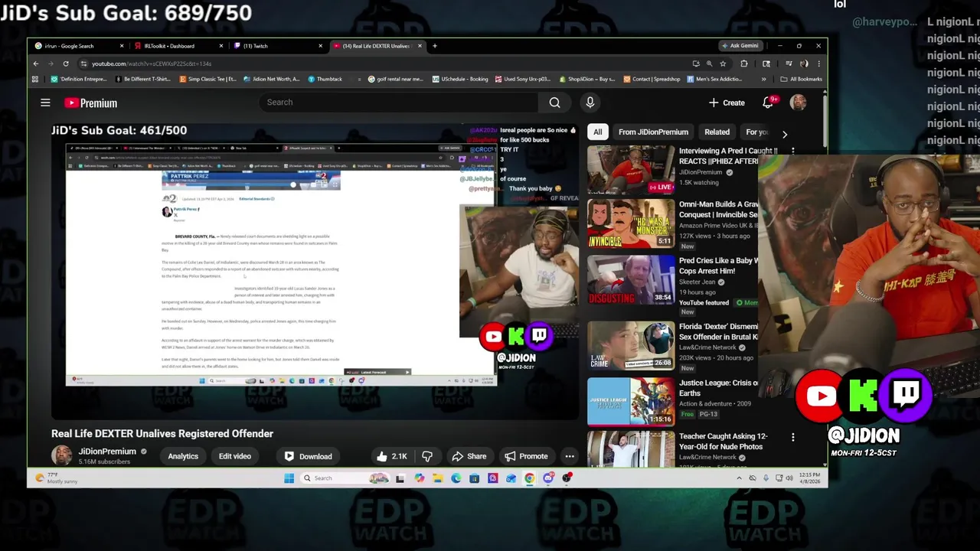This screenshot has height=551, width=980.
Task: Open Florida 'Dexter' Law&Crime video title
Action: point(718,331)
